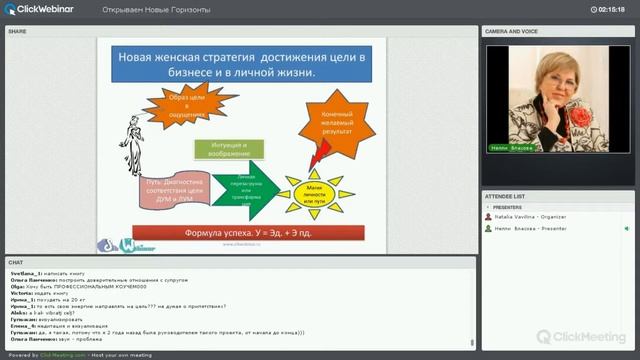Click the CAMERA AND VOICE panel header
The width and height of the screenshot is (640, 360).
558,31
